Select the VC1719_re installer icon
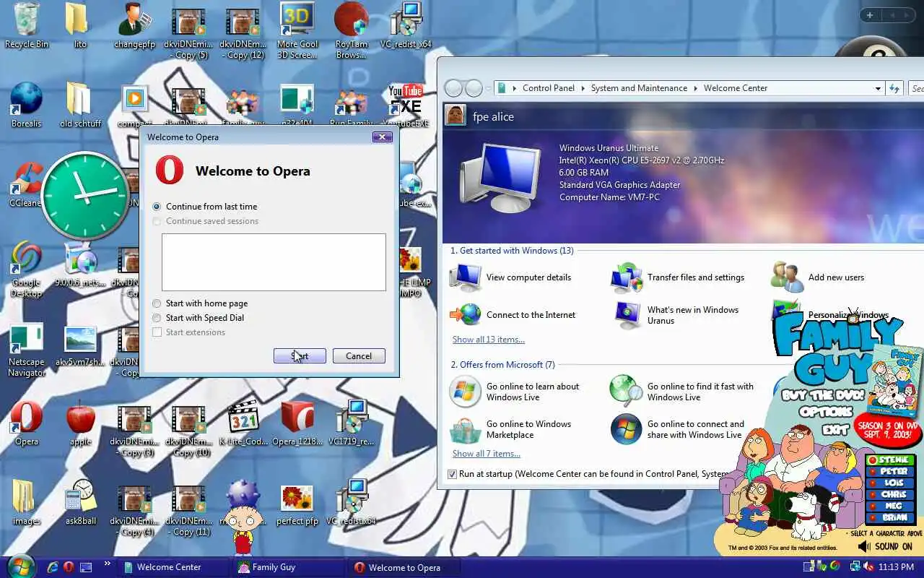 pyautogui.click(x=352, y=423)
